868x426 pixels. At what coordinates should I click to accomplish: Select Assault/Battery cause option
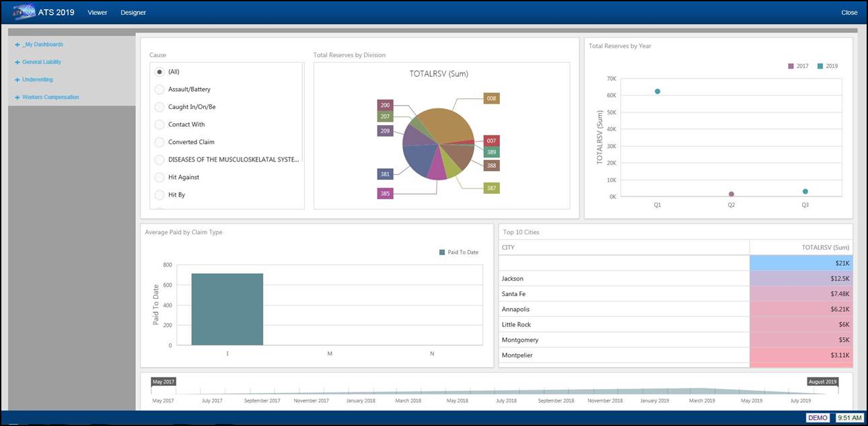point(159,90)
